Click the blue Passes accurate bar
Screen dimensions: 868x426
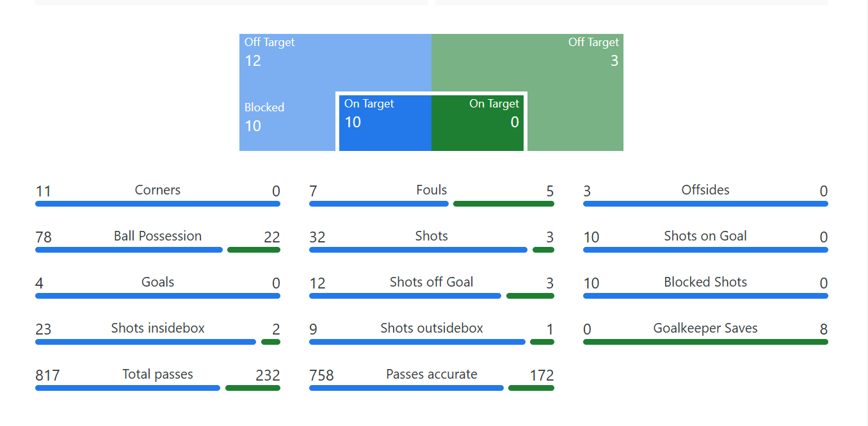click(x=406, y=388)
